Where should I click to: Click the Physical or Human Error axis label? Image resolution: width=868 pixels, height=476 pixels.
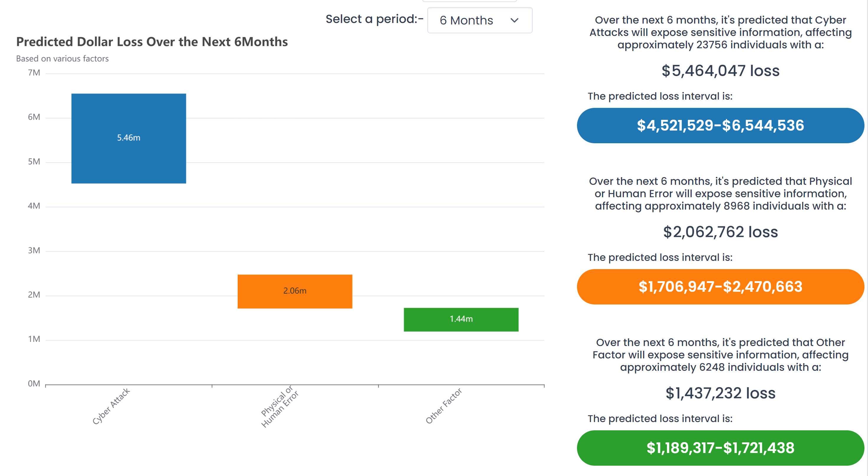point(279,406)
